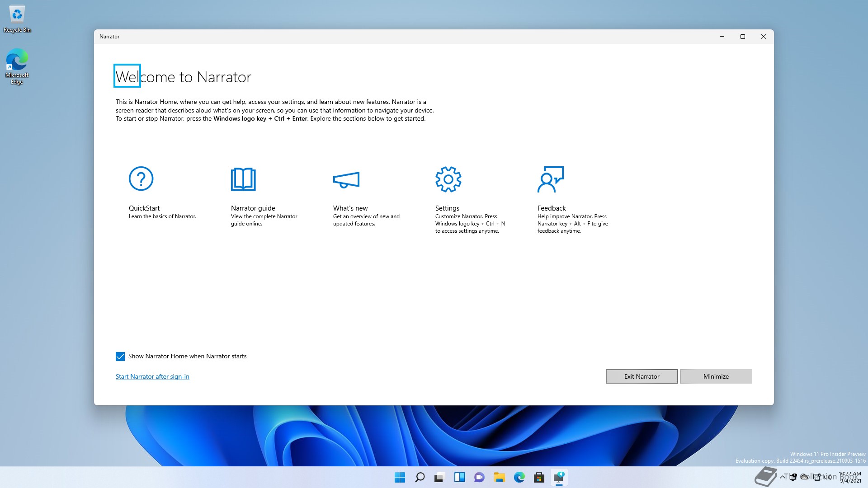Close the Narrator window
The image size is (868, 488).
pos(764,37)
